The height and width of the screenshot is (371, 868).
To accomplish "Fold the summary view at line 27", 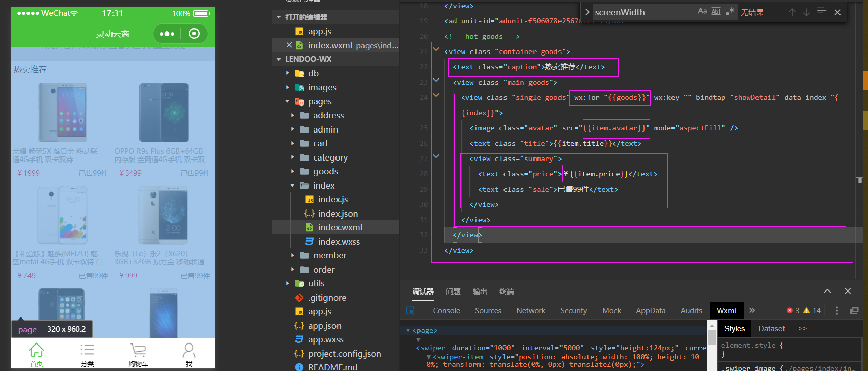I will pyautogui.click(x=436, y=156).
